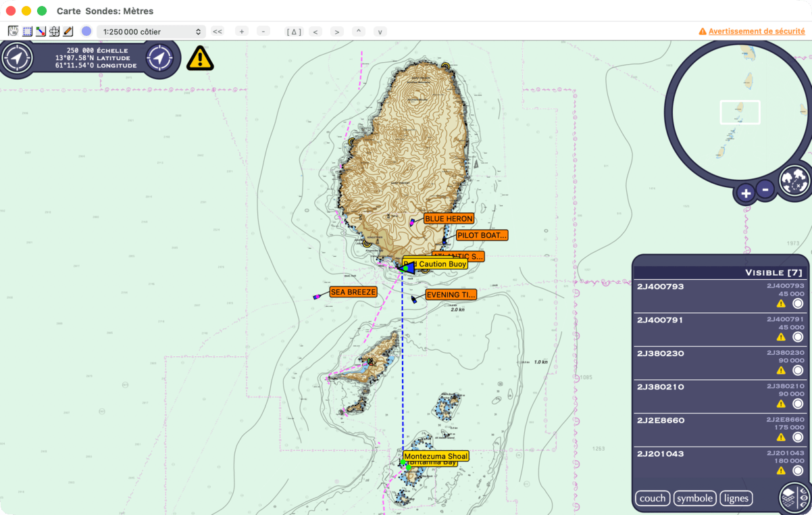812x515 pixels.
Task: Open the 1:250 000 côtier scale dropdown
Action: [x=151, y=32]
